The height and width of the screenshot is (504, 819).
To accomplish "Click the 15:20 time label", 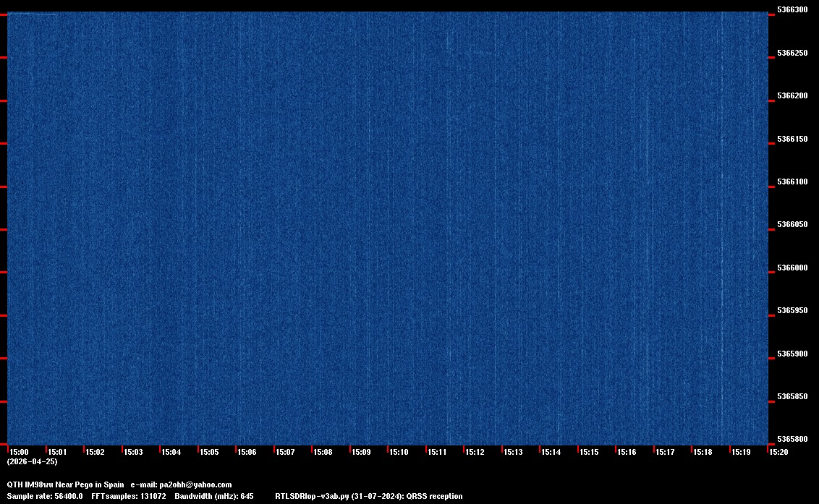I will tap(778, 452).
